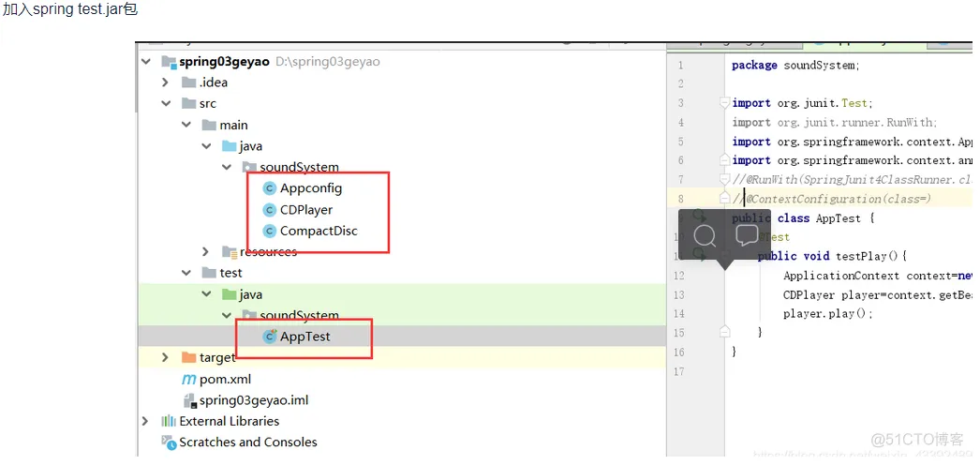Click the resources folder icon

(230, 252)
